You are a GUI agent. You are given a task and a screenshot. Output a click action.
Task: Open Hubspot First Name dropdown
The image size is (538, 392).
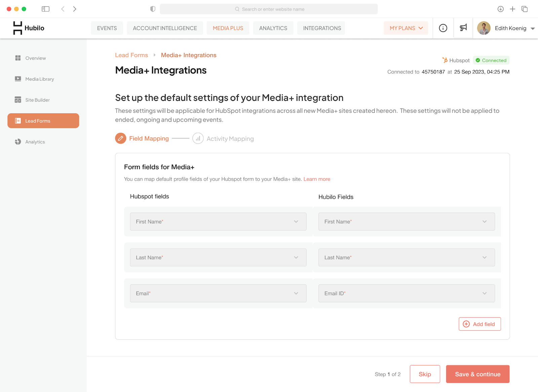point(218,222)
